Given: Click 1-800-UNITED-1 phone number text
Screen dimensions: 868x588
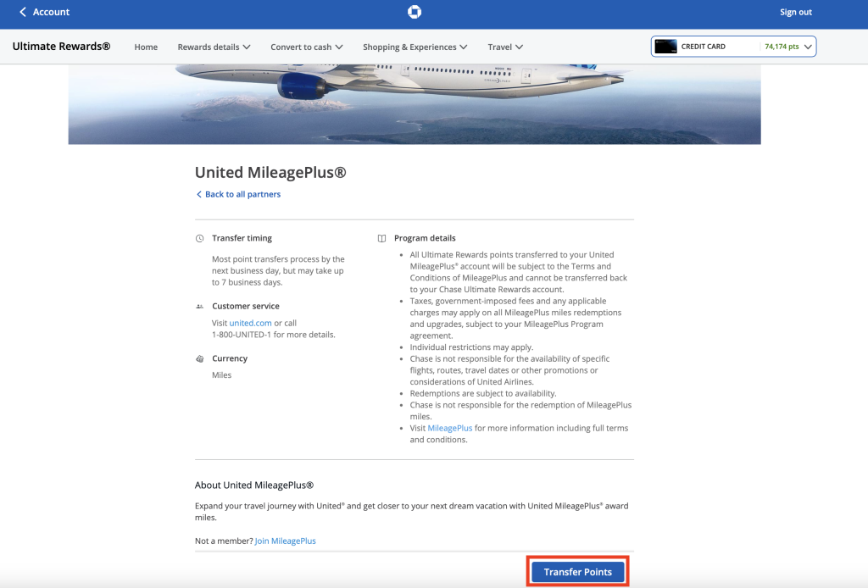Looking at the screenshot, I should 243,335.
